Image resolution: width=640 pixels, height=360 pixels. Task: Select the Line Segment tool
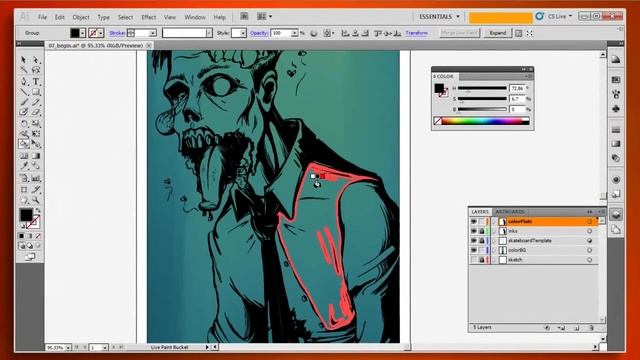pyautogui.click(x=23, y=92)
